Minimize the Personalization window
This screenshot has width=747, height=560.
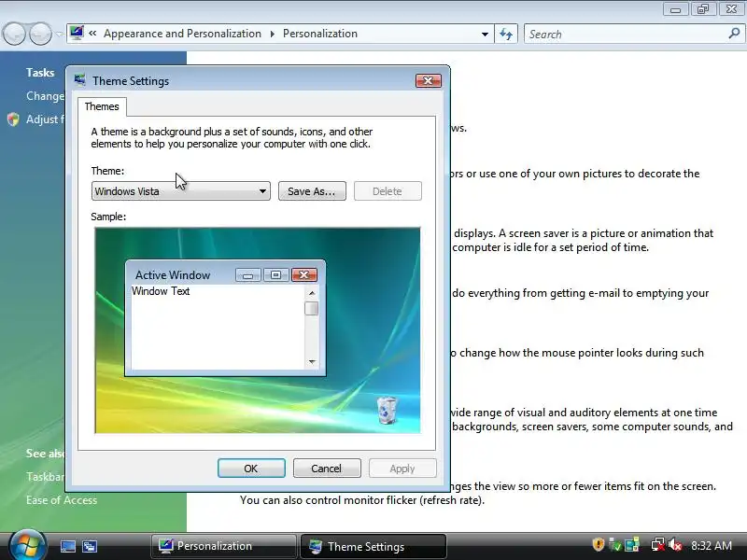tap(675, 9)
